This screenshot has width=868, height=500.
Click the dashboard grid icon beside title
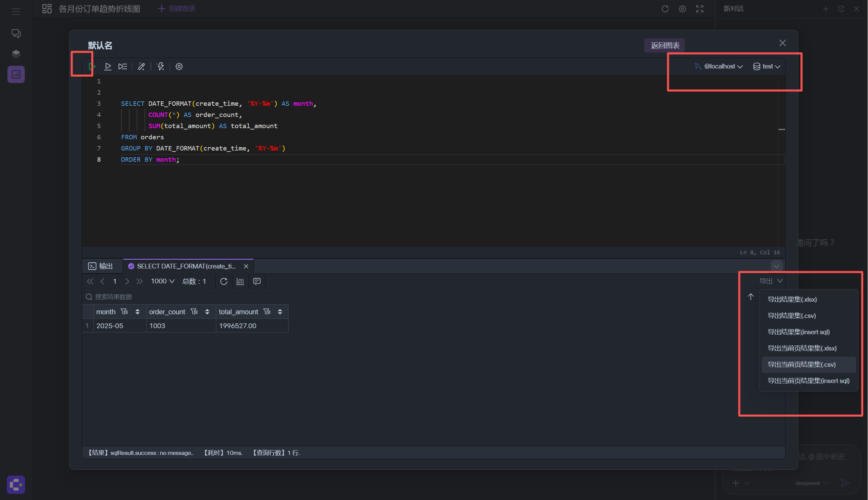[x=47, y=8]
